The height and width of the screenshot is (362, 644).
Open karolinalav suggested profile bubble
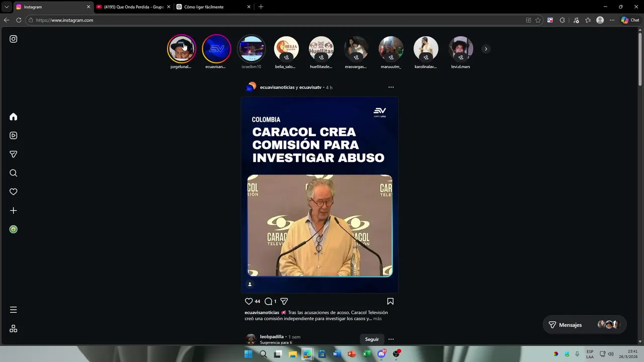[426, 49]
